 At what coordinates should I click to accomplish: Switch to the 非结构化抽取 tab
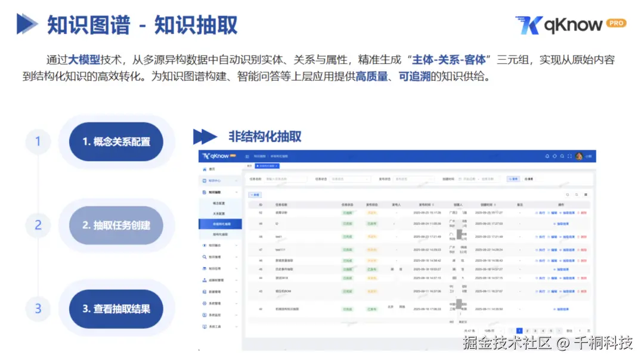[267, 166]
